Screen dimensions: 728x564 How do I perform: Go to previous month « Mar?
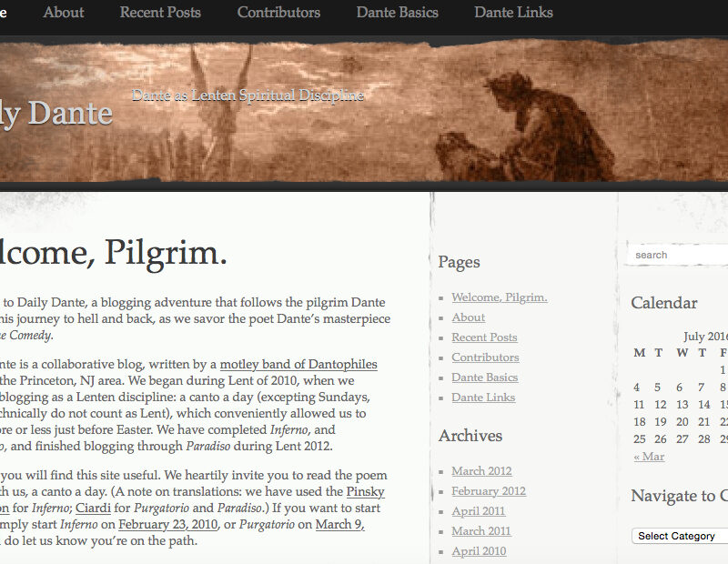coord(649,457)
